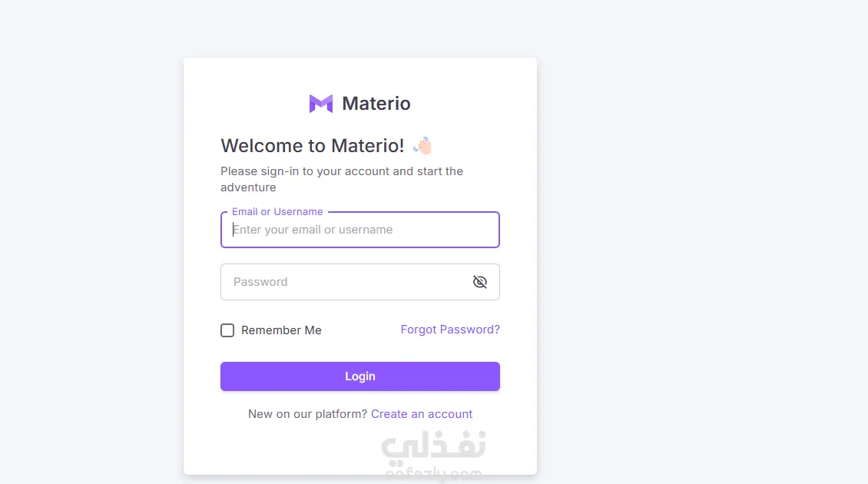Activate the Login submit button
This screenshot has width=868, height=484.
359,376
